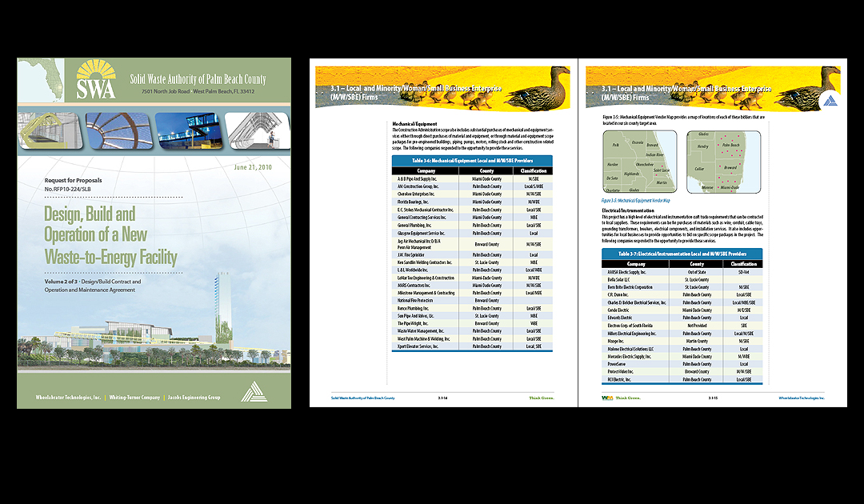Click 'Wheelabrator Technologies Inc.' in the right page footer

[802, 398]
